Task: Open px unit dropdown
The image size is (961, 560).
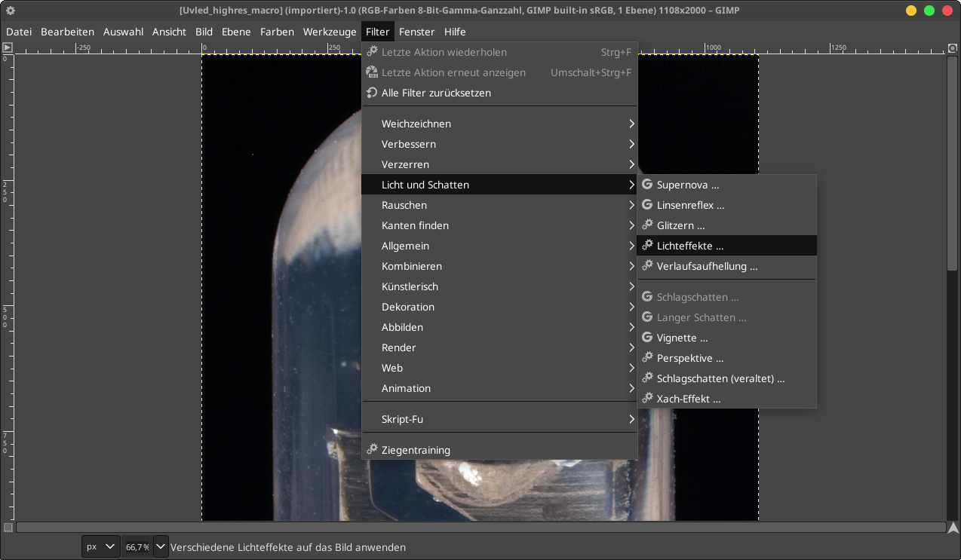Action: tap(101, 546)
